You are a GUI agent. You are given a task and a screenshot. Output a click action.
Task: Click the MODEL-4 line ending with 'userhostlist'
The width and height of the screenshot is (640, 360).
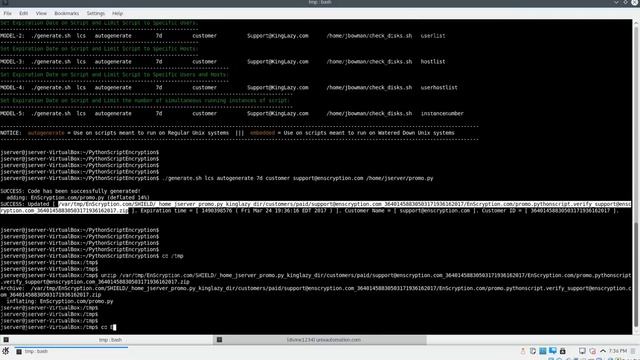tap(229, 88)
